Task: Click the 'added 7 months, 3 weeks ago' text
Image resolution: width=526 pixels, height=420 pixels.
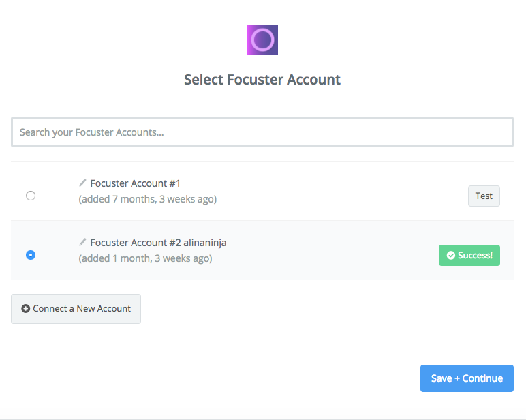Action: [x=148, y=199]
